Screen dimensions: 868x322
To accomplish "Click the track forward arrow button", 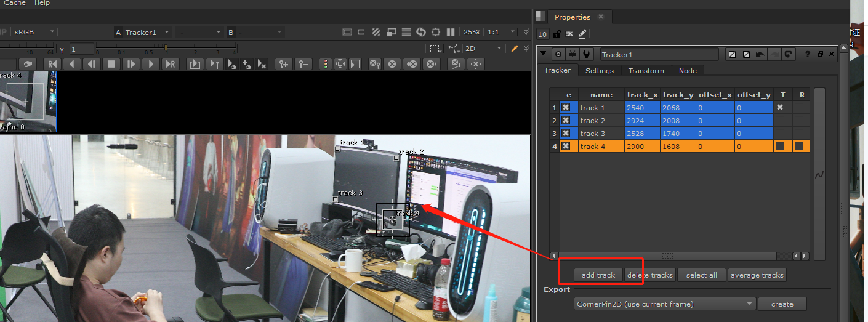I will point(151,64).
